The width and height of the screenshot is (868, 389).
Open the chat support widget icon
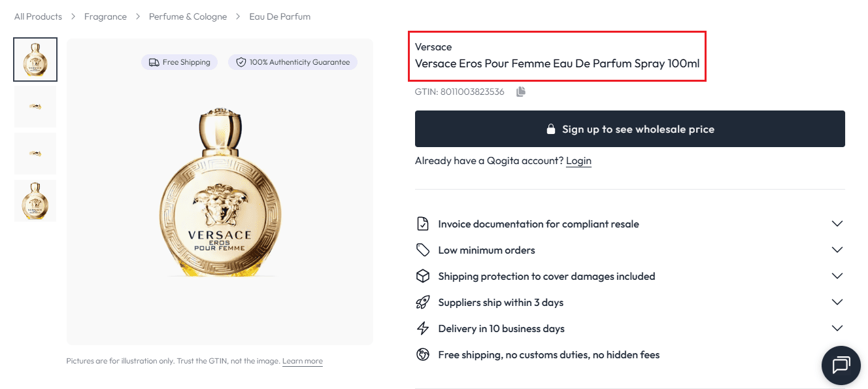point(841,365)
